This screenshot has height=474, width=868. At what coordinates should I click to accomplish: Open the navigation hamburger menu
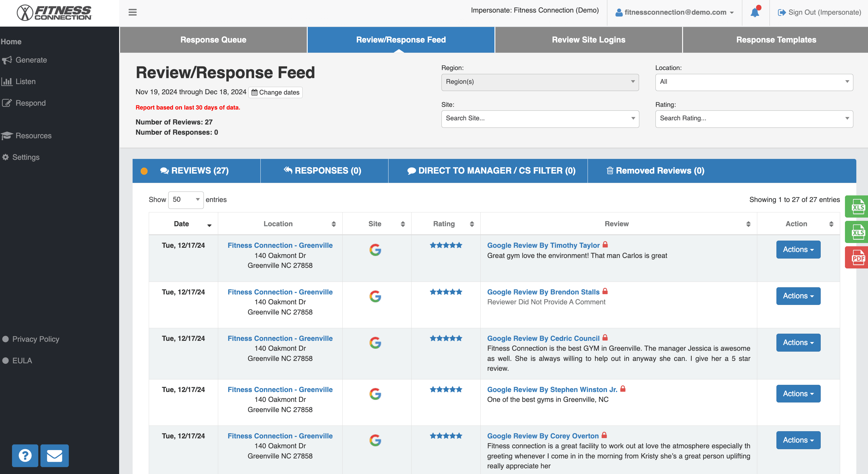pos(132,12)
